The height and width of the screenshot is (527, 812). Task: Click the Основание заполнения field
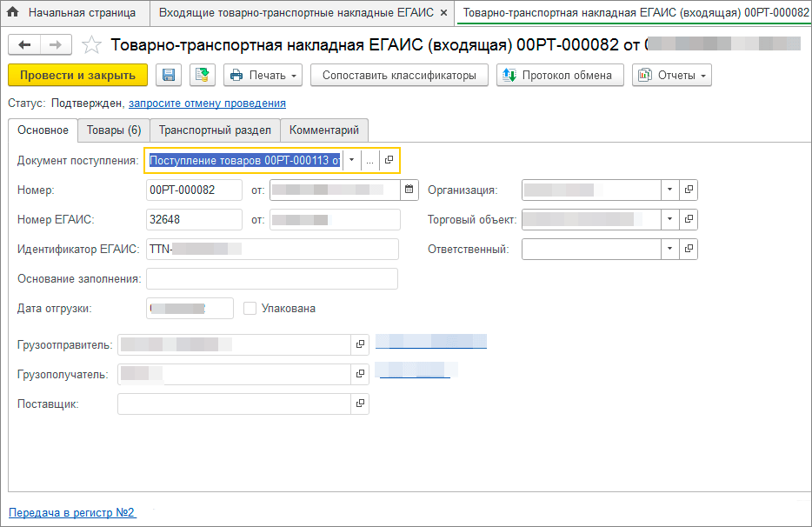[x=272, y=278]
